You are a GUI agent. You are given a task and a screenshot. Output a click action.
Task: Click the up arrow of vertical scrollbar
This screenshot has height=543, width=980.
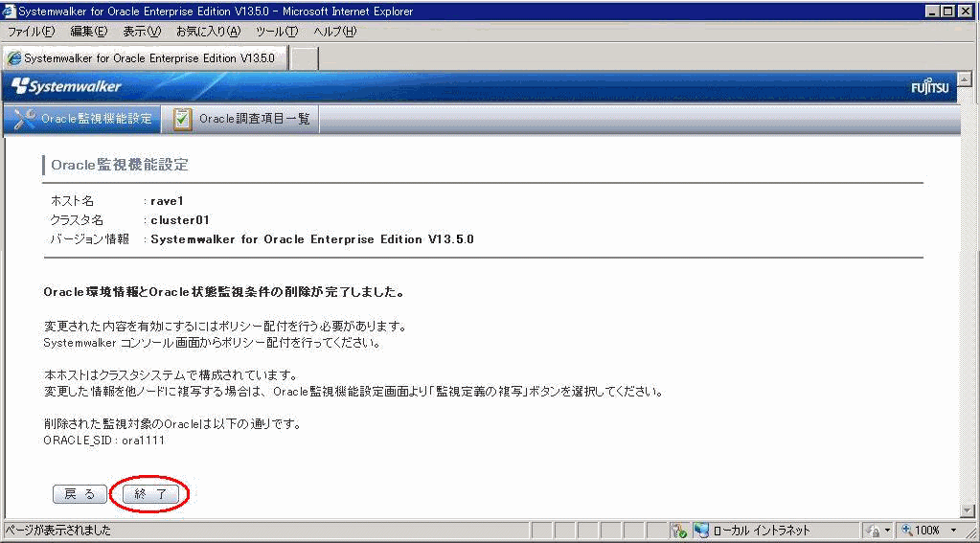click(965, 79)
